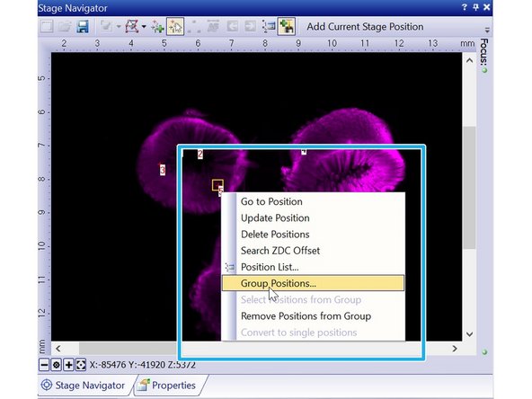Toggle the click-to-add-position pointer tool

[x=175, y=26]
